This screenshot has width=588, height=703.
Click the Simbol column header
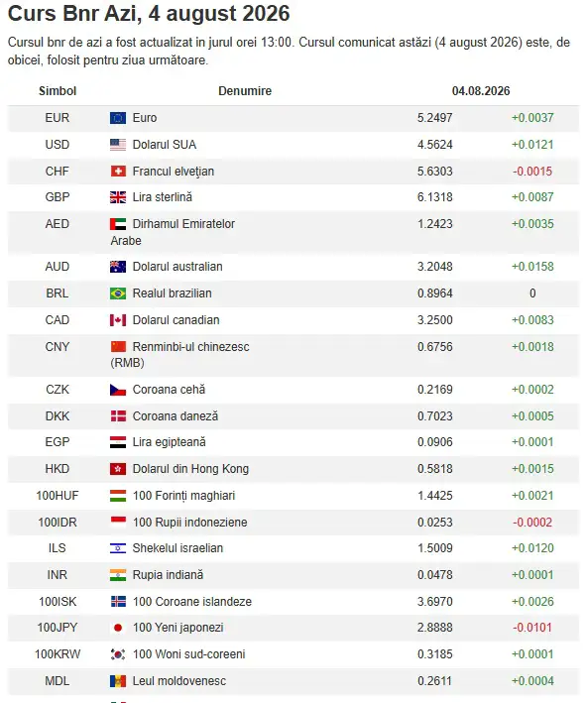58,91
